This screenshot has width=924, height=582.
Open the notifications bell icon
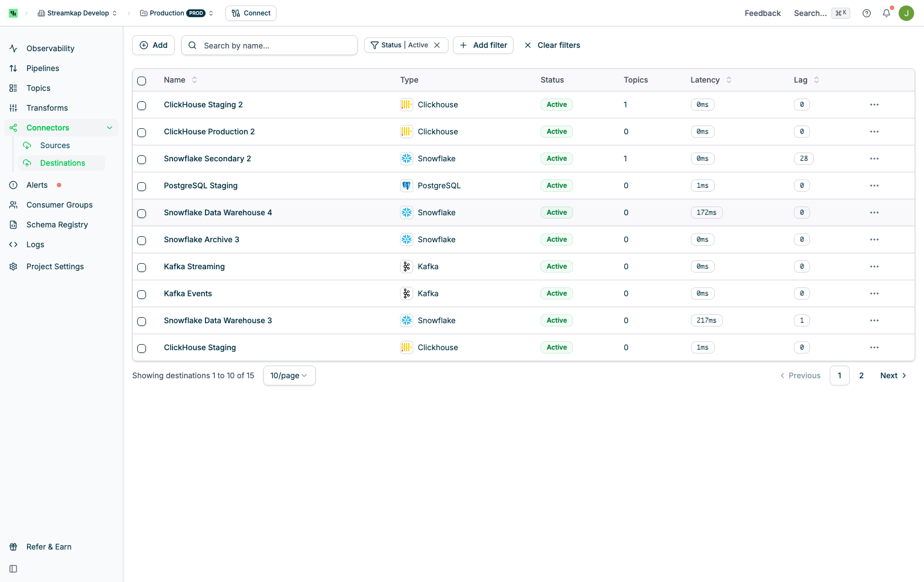click(x=887, y=13)
